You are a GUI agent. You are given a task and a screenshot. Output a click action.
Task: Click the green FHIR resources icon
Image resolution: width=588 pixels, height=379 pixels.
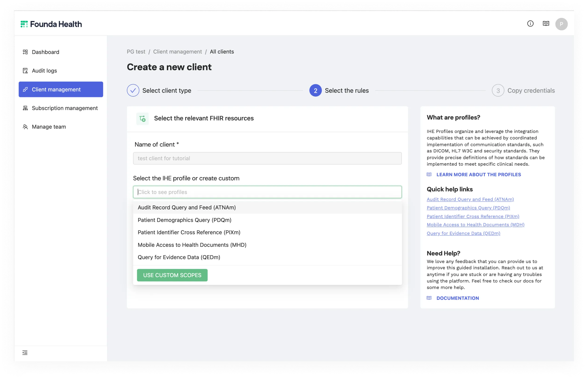142,119
